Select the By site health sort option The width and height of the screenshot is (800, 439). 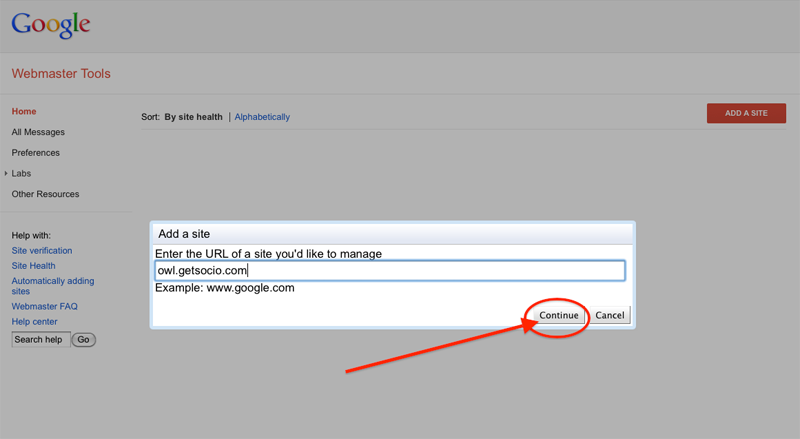(193, 117)
